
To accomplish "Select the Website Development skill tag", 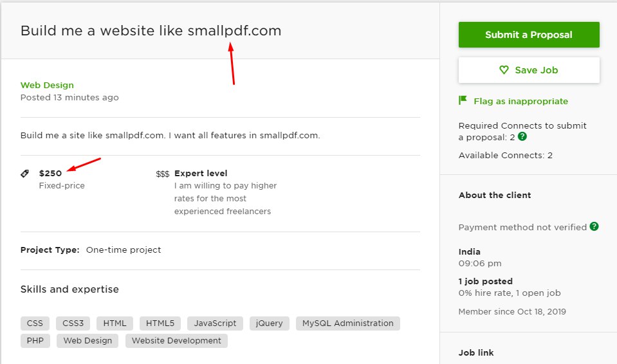I will tap(176, 340).
